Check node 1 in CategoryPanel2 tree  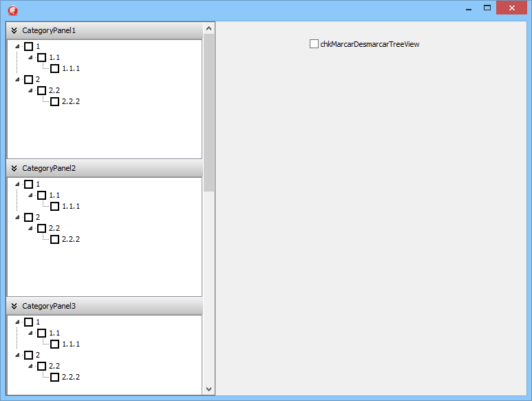pyautogui.click(x=28, y=185)
